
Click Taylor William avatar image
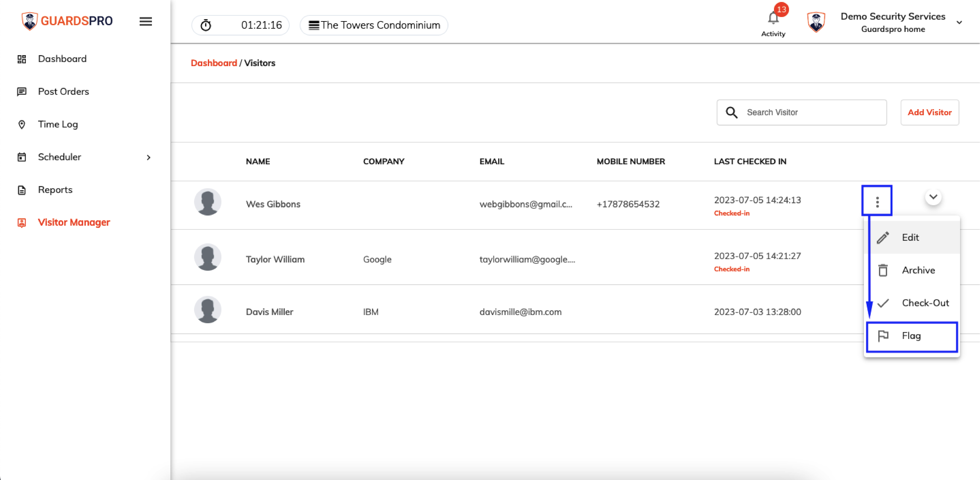click(208, 257)
